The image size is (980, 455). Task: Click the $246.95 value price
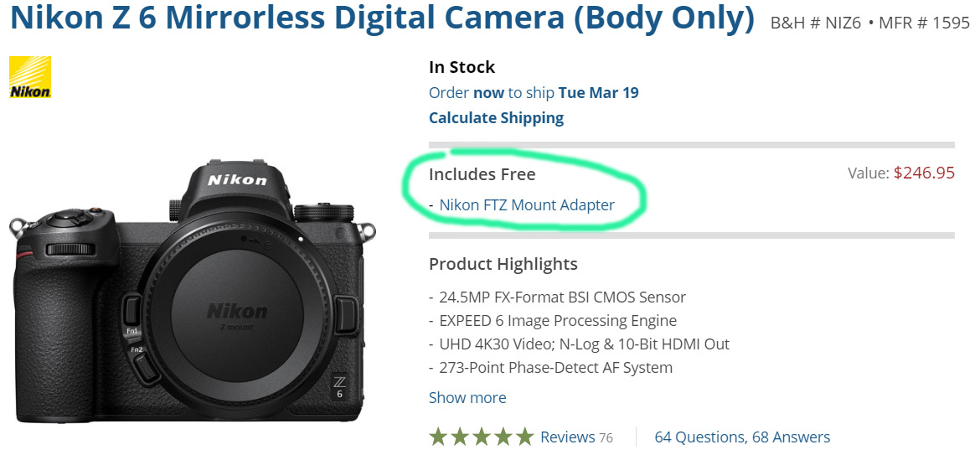924,173
